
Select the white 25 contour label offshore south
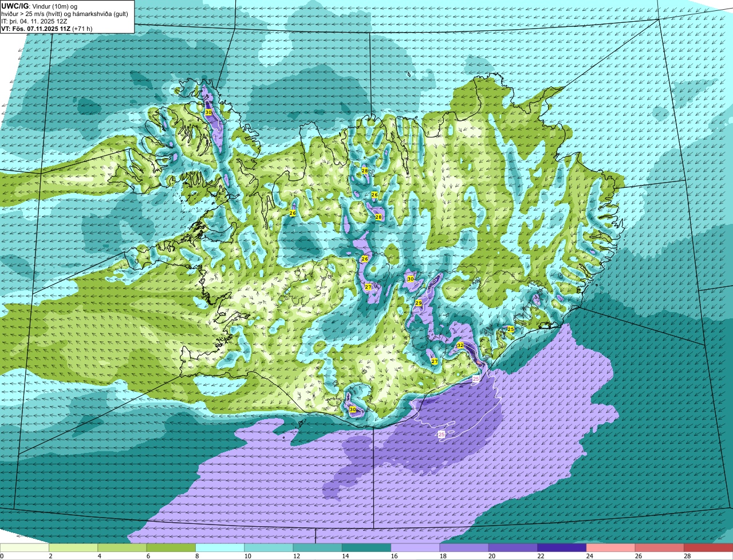click(x=442, y=435)
